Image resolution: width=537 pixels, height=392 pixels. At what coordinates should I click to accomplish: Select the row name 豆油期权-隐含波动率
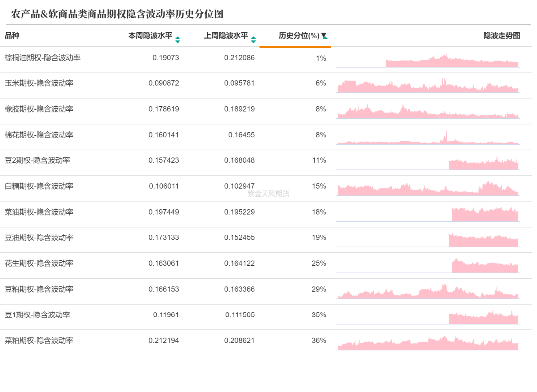point(39,237)
